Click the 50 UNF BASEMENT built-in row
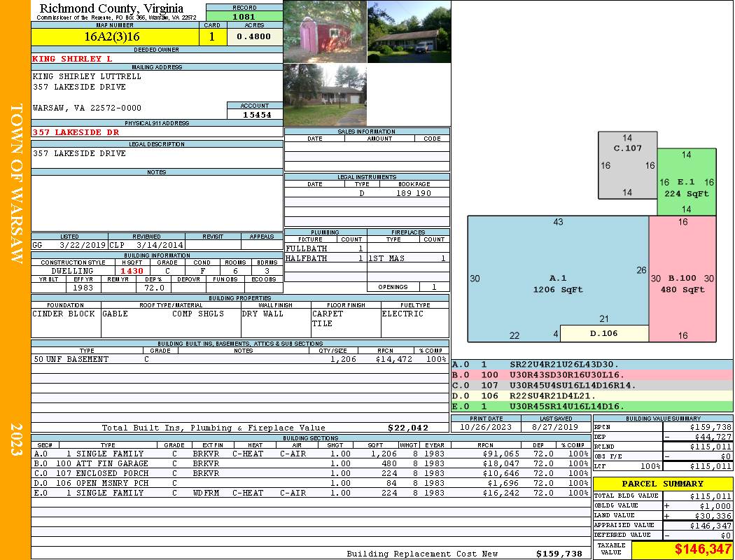735x560 pixels. [x=239, y=359]
